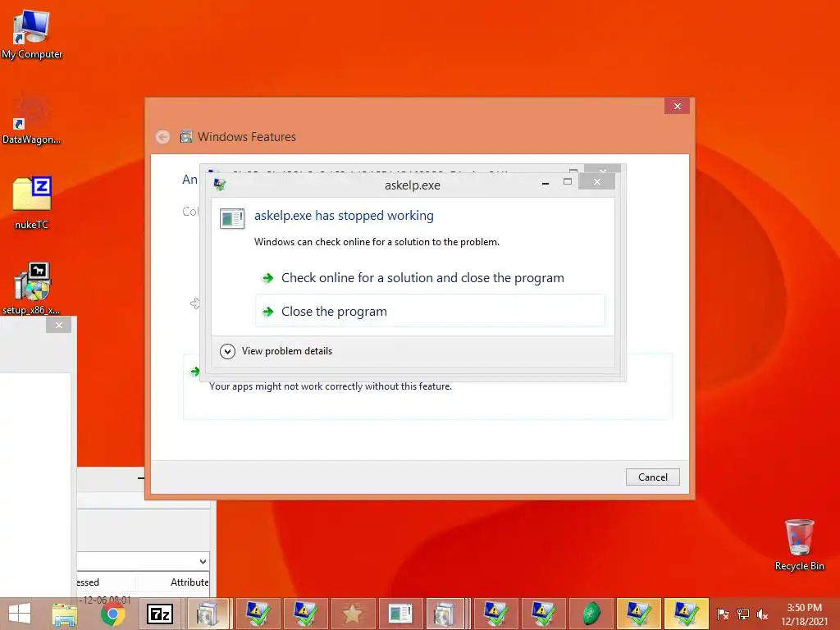The height and width of the screenshot is (630, 840).
Task: Click the Cancel button in Windows Features
Action: 652,477
